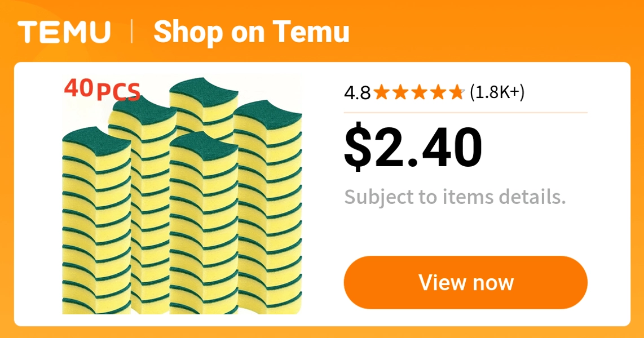This screenshot has height=338, width=644.
Task: Click the vertical divider beside the TEMU logo
Action: pyautogui.click(x=132, y=32)
